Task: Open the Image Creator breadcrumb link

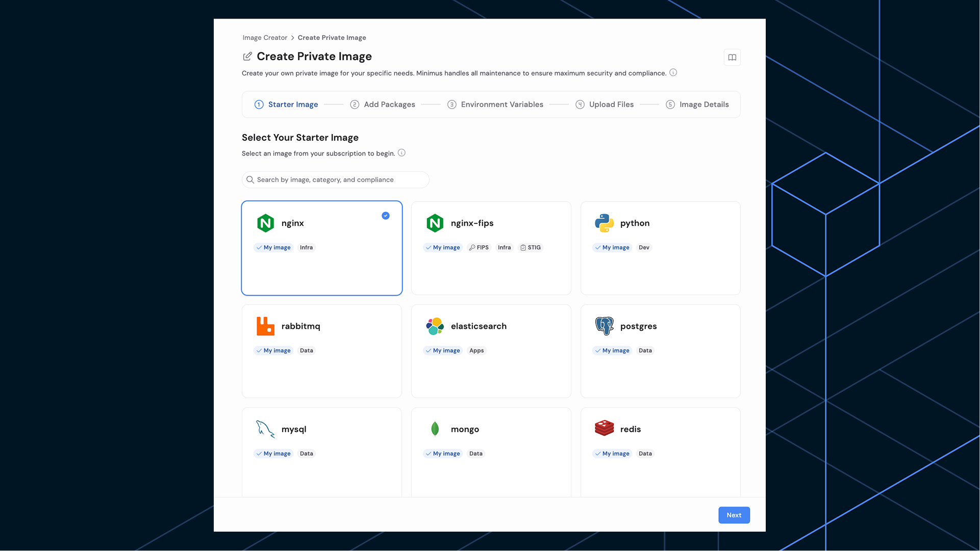Action: 265,38
